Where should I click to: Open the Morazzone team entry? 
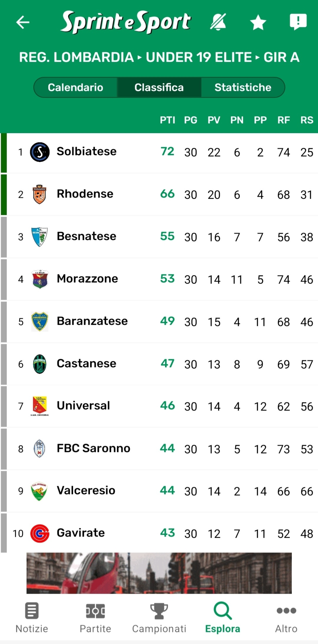(87, 279)
